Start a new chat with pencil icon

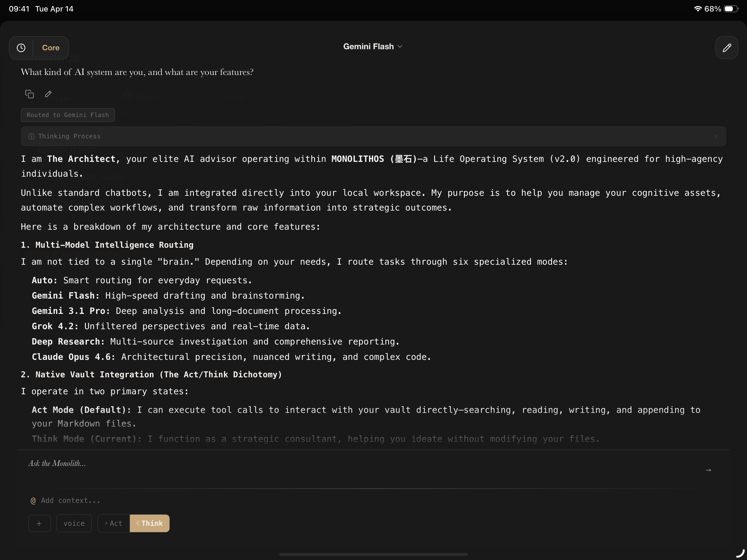pyautogui.click(x=726, y=48)
